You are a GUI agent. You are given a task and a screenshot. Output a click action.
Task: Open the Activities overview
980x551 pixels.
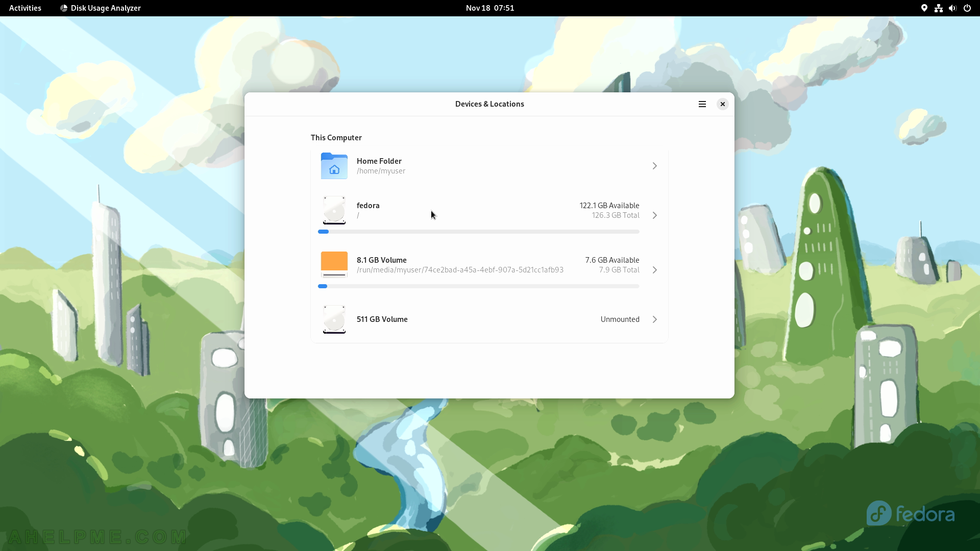tap(25, 8)
